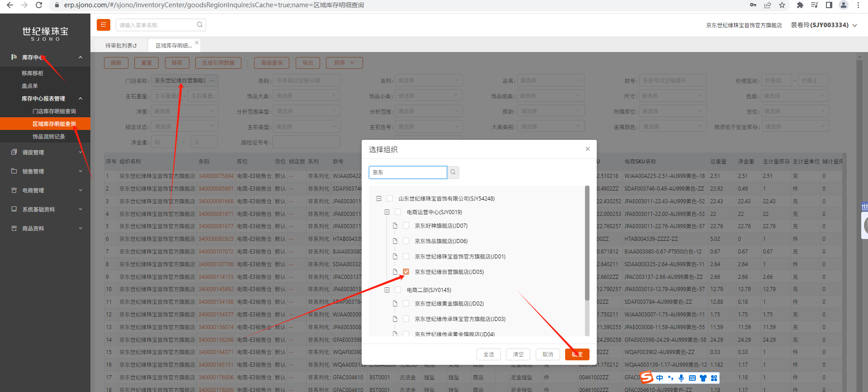The image size is (868, 392).
Task: Click the 全选 button in the dialog
Action: 489,354
